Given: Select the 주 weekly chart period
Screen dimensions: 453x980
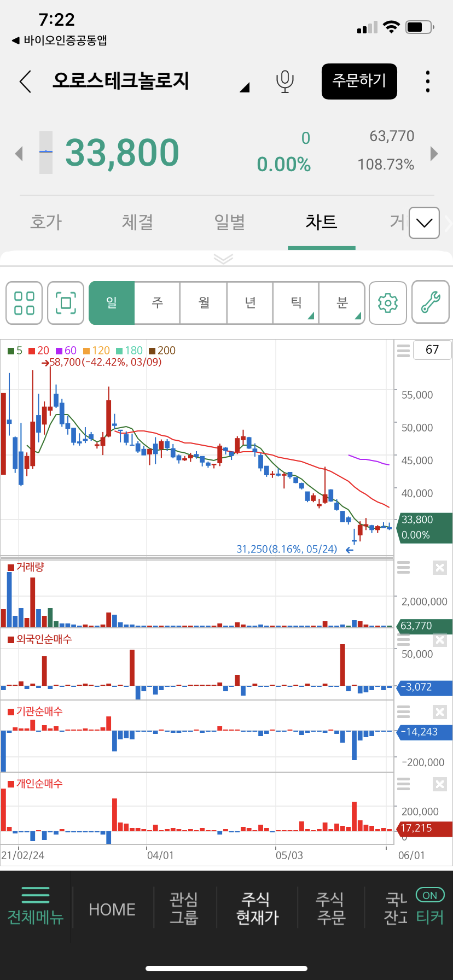Looking at the screenshot, I should point(158,303).
